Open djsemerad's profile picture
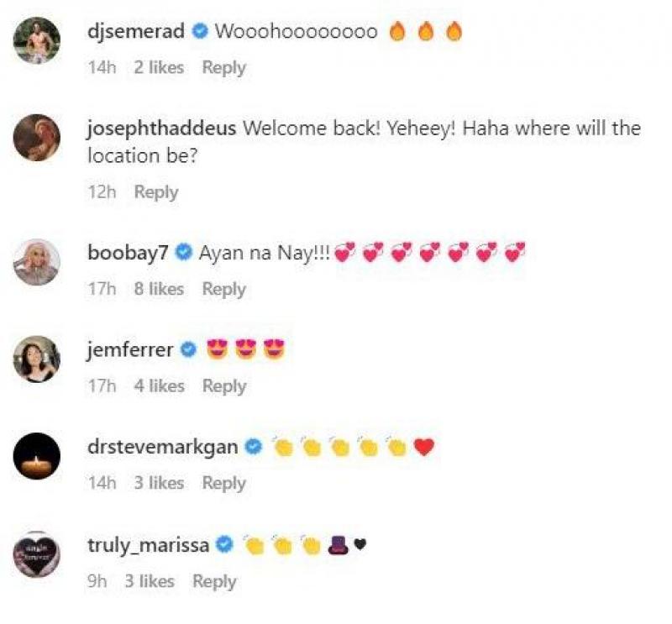 (x=37, y=40)
